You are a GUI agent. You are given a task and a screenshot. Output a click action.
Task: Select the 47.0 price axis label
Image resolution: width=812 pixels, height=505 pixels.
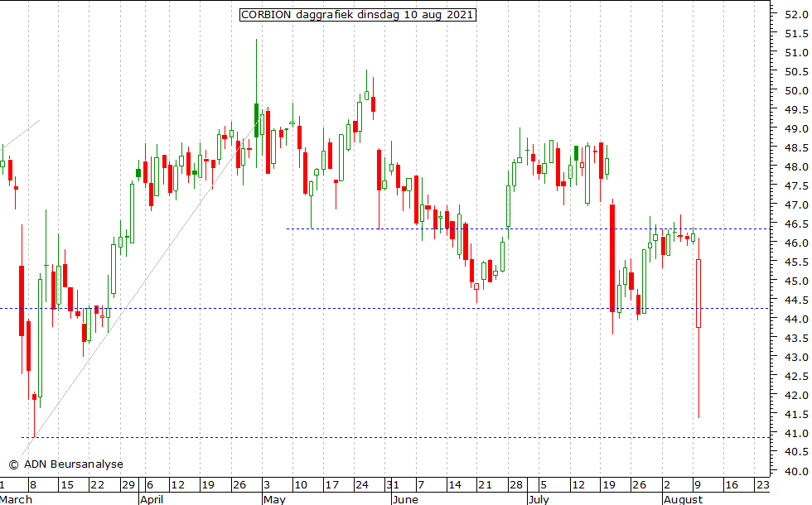point(796,205)
